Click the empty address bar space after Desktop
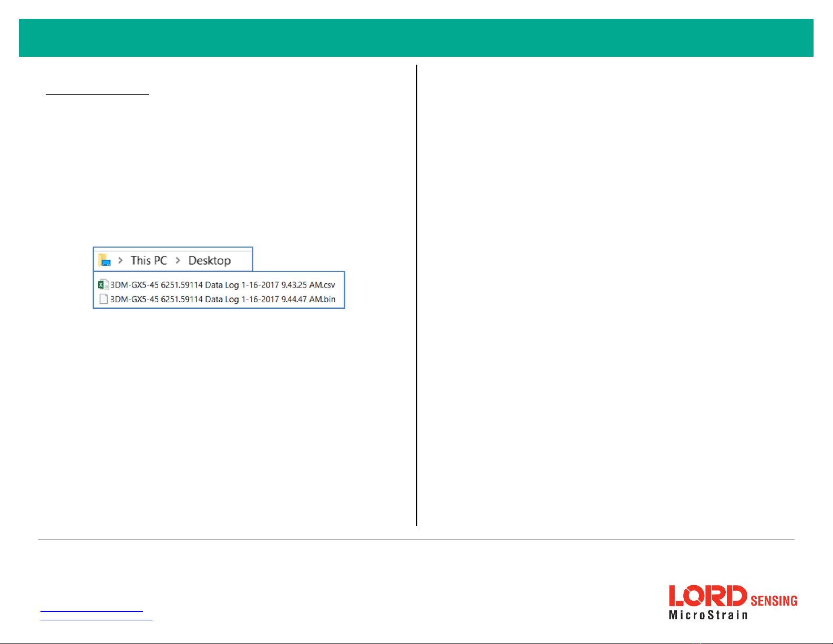 tap(242, 260)
